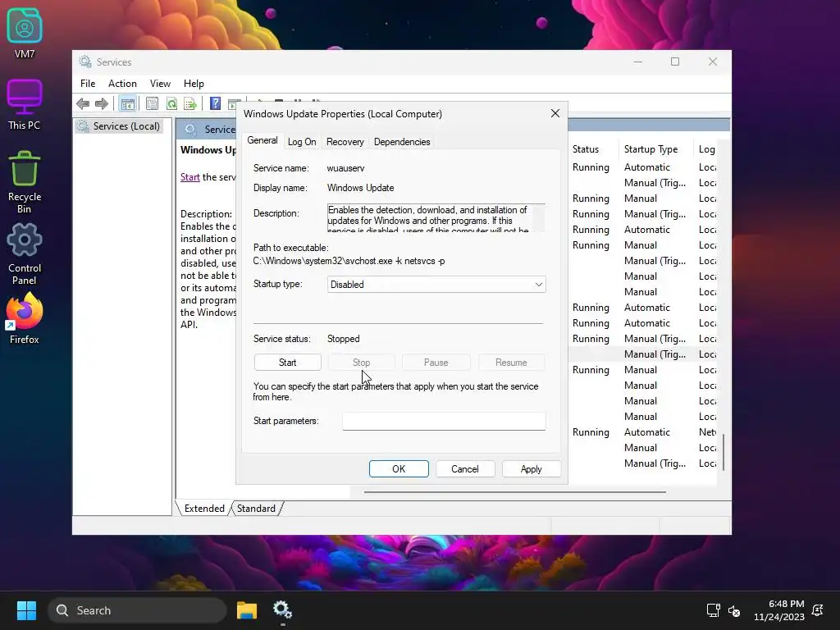Click the Forward arrow in Services toolbar
840x630 pixels.
pyautogui.click(x=101, y=103)
